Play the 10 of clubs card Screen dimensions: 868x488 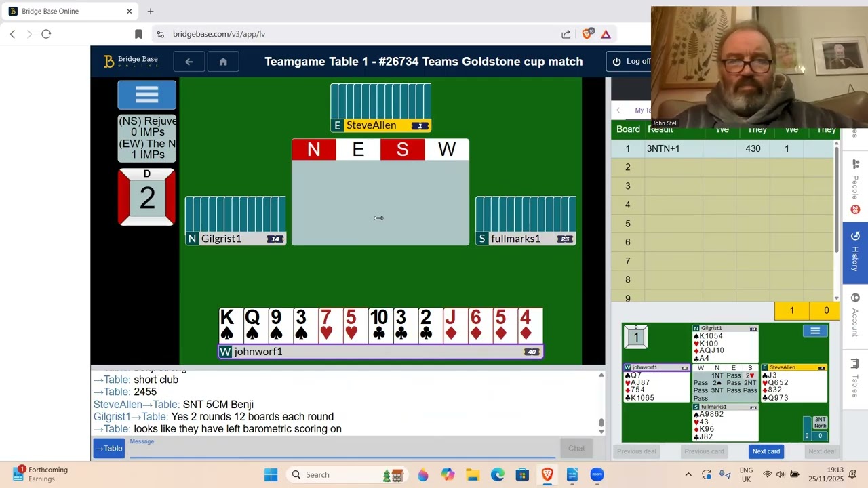[x=378, y=325]
